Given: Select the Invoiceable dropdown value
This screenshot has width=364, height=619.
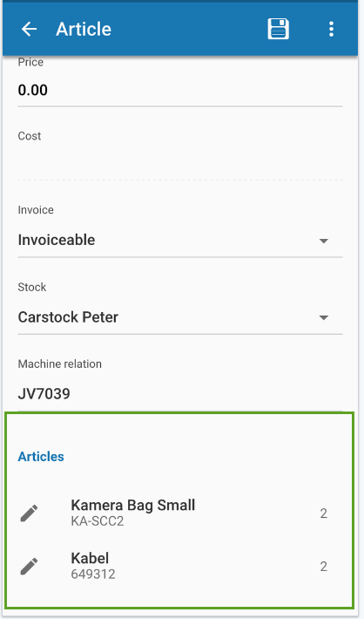Looking at the screenshot, I should (x=57, y=240).
